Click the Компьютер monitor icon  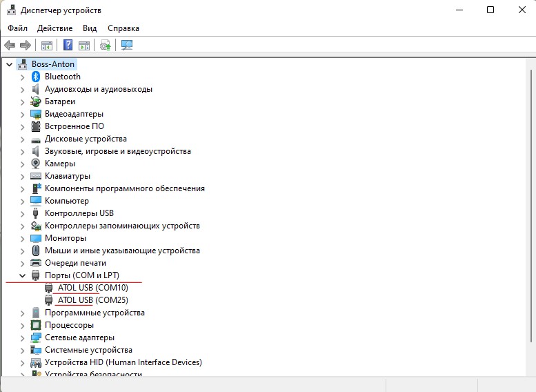pos(36,201)
